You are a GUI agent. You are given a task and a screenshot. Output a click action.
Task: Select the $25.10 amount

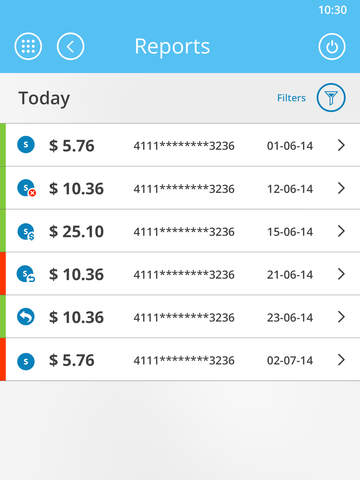click(x=76, y=231)
